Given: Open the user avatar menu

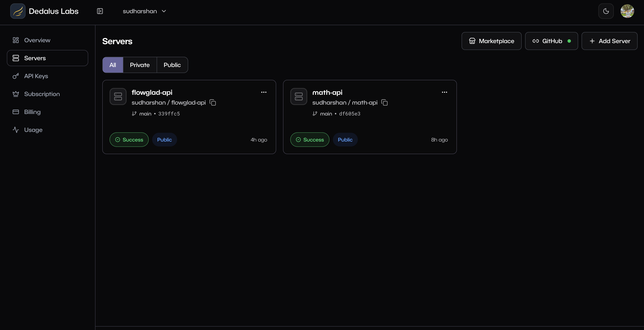Looking at the screenshot, I should point(627,11).
